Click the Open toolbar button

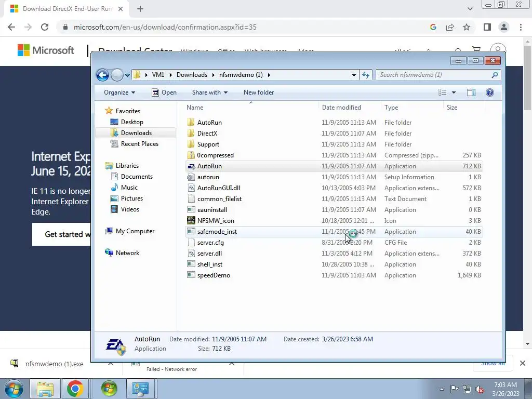pos(164,92)
